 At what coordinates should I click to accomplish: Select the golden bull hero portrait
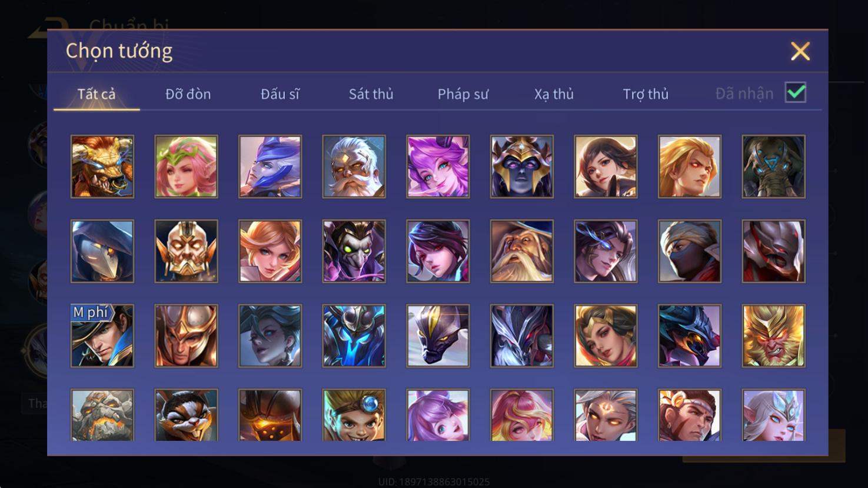pos(102,167)
